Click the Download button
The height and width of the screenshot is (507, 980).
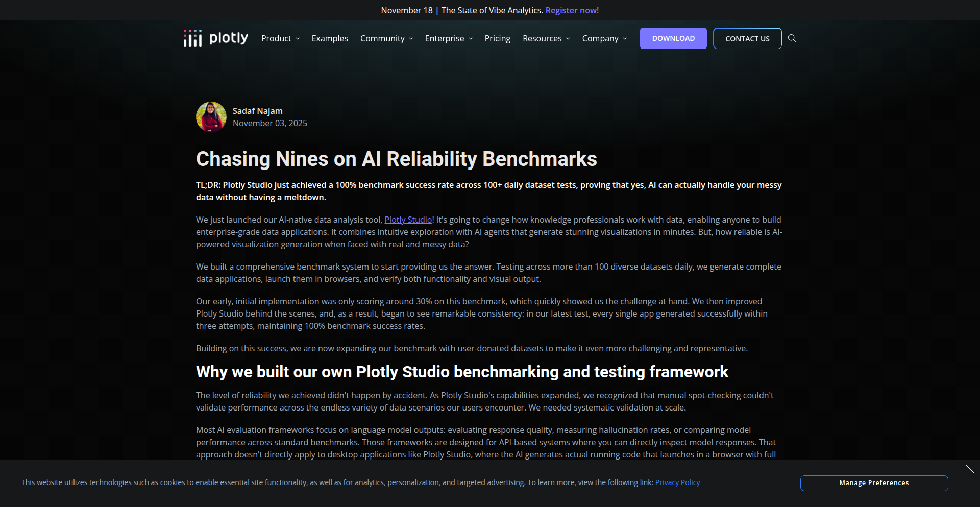click(x=673, y=38)
